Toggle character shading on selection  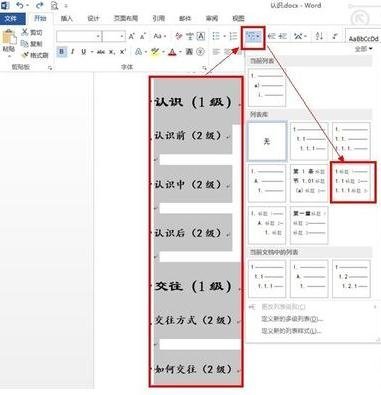click(x=189, y=52)
